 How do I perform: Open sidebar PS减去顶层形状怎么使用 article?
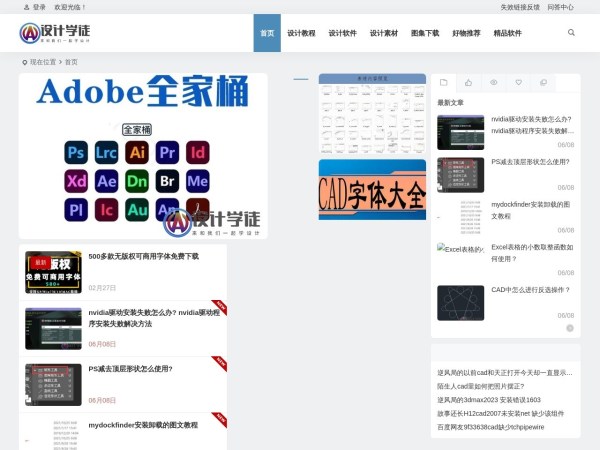[530, 162]
